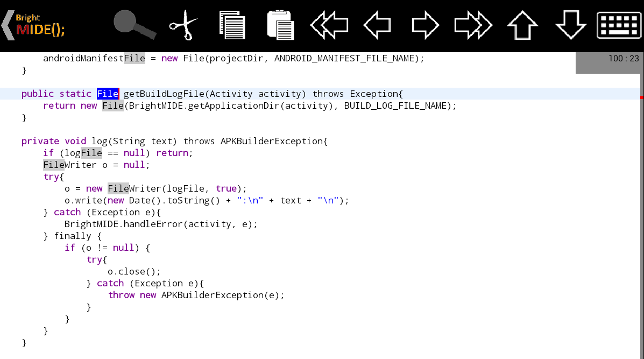This screenshot has width=644, height=359.
Task: Move cursor down with down arrow
Action: coord(570,25)
